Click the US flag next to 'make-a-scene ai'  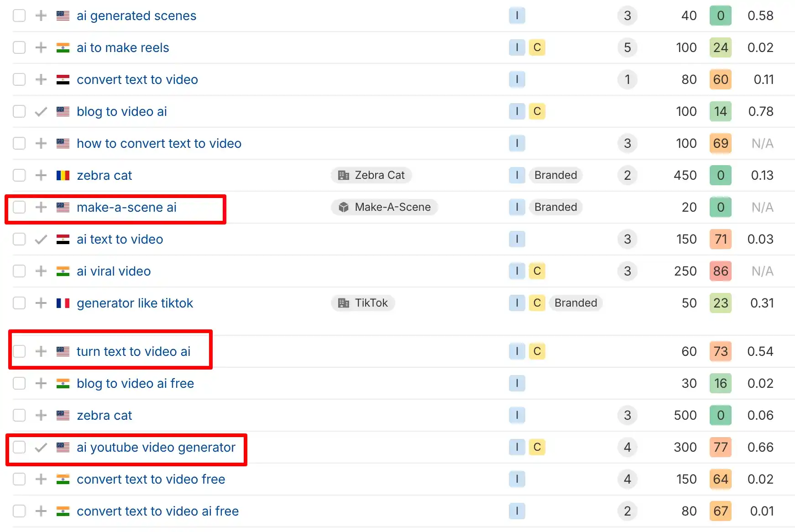coord(63,207)
